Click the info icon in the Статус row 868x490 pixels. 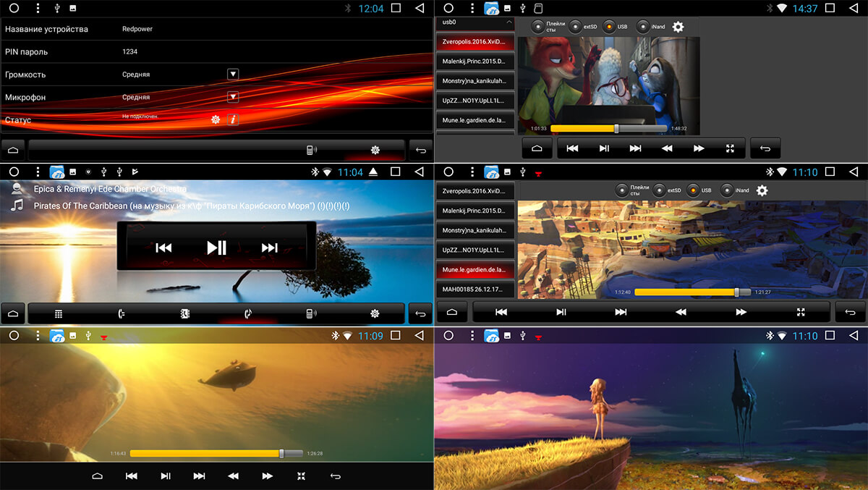tap(233, 119)
